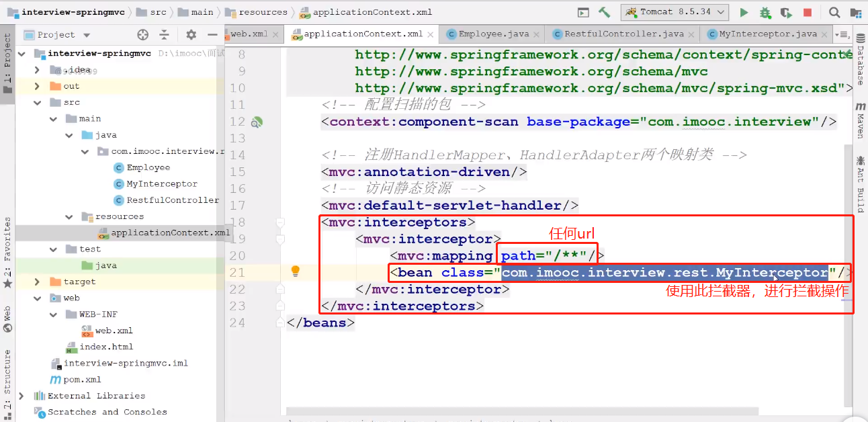The width and height of the screenshot is (868, 422).
Task: Click the yellow intention lightbulb on line 21
Action: point(295,271)
